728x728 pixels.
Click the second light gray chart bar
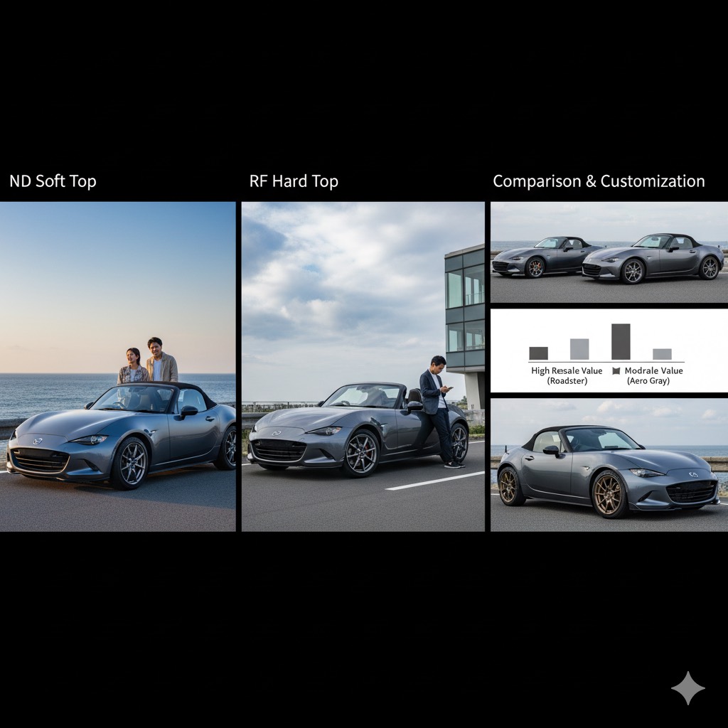pyautogui.click(x=579, y=349)
